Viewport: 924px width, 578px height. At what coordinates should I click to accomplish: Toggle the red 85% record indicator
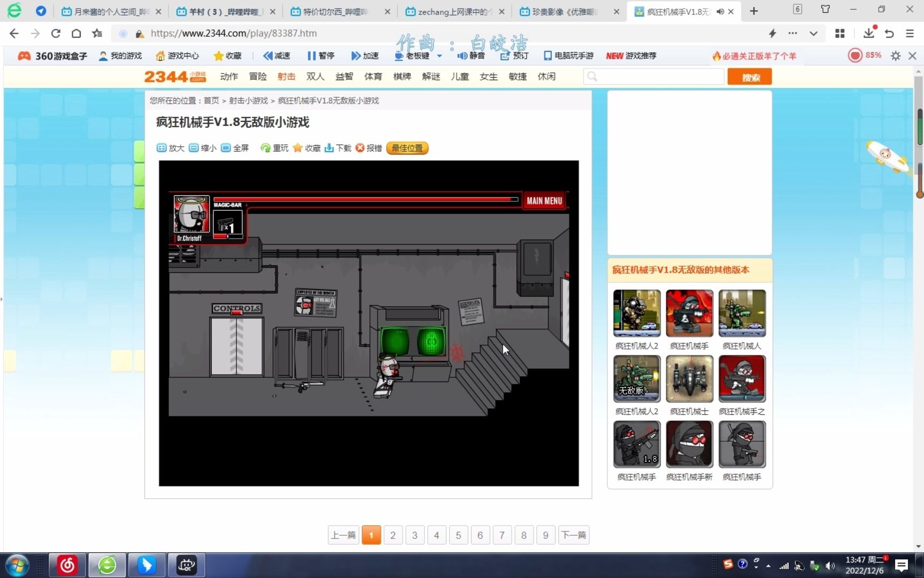(x=865, y=55)
